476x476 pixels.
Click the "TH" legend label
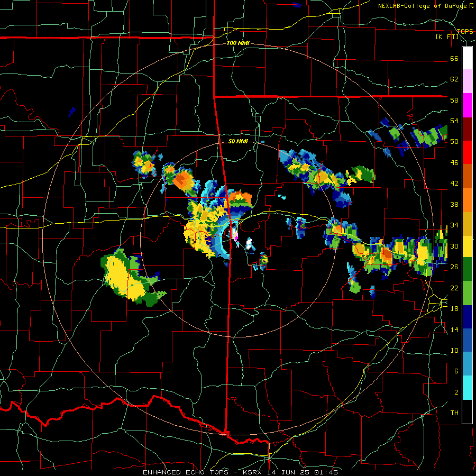tap(454, 413)
